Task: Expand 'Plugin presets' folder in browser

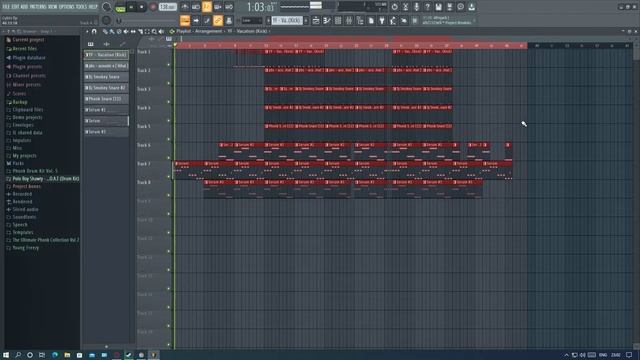Action: tap(27, 67)
